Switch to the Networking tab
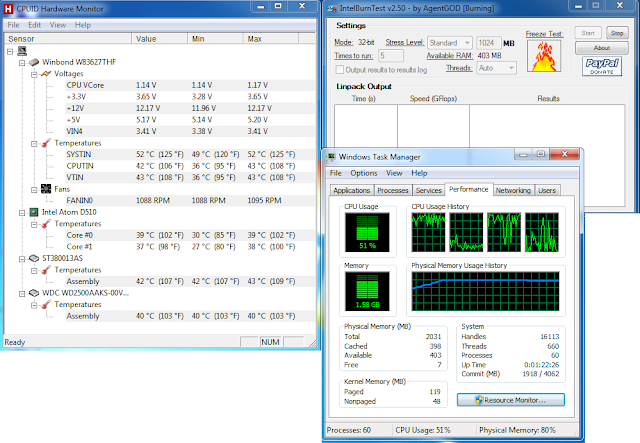Screen dimensions: 640x443 pos(513,190)
